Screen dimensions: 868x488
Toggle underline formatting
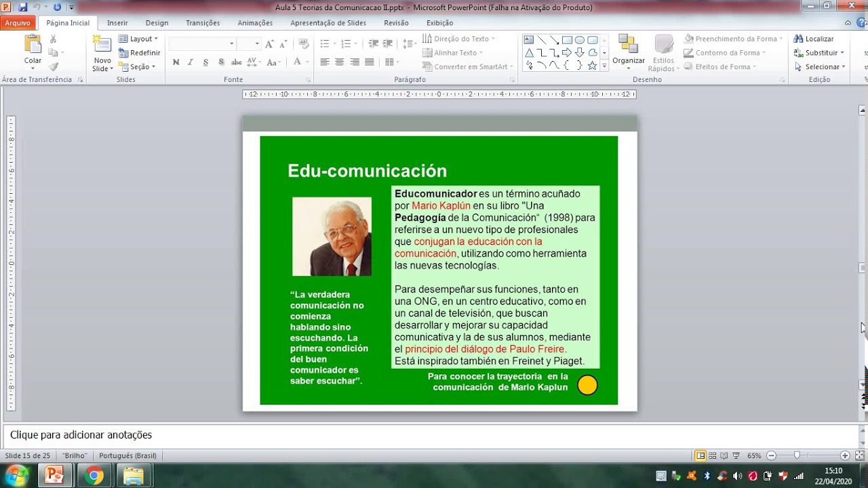(205, 62)
